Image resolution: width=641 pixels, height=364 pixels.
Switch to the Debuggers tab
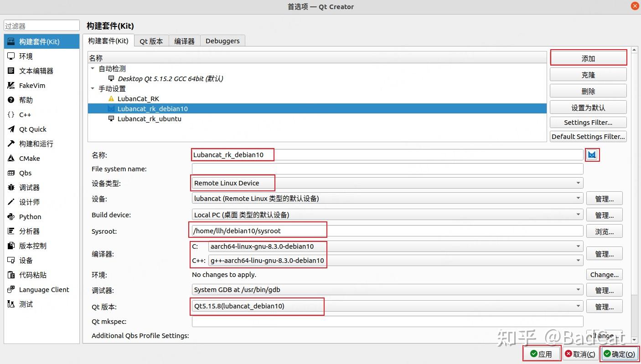pos(222,41)
